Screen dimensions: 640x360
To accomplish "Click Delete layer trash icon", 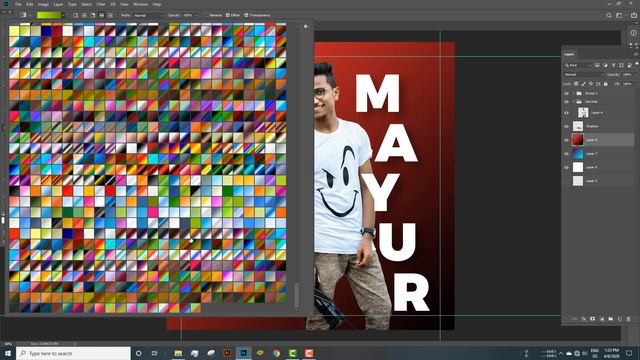I will (629, 319).
